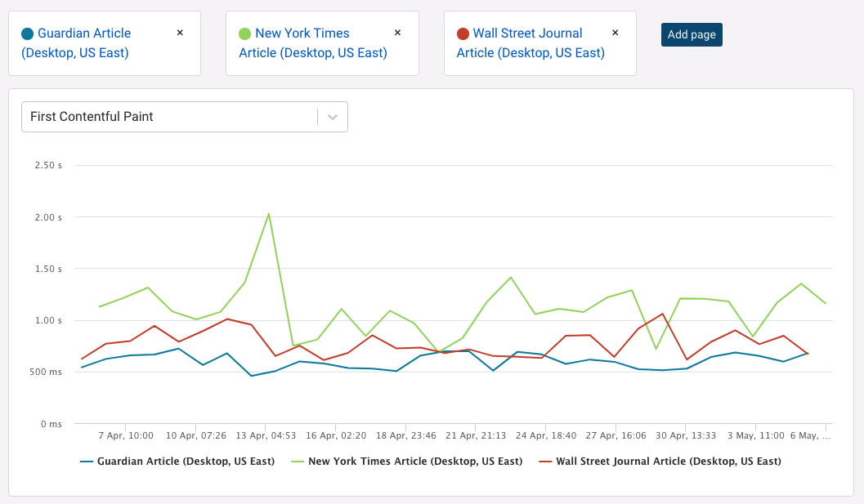
Task: Click the 500 ms y-axis label
Action: click(46, 372)
